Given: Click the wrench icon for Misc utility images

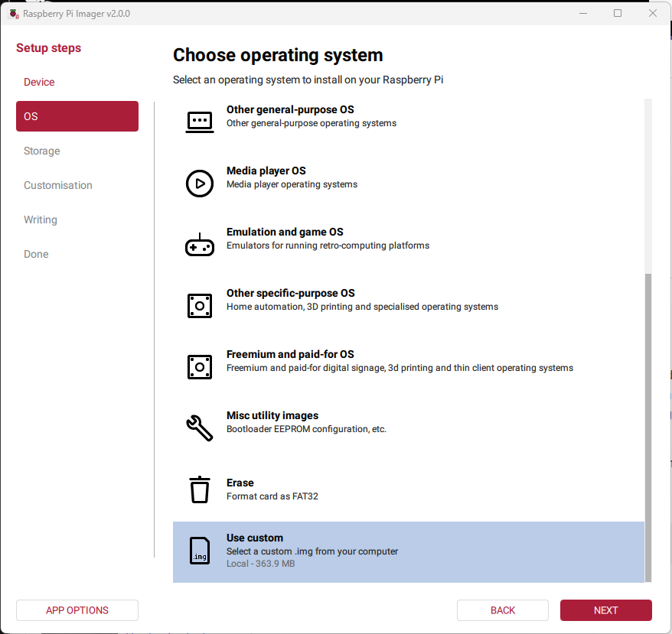Looking at the screenshot, I should [200, 428].
